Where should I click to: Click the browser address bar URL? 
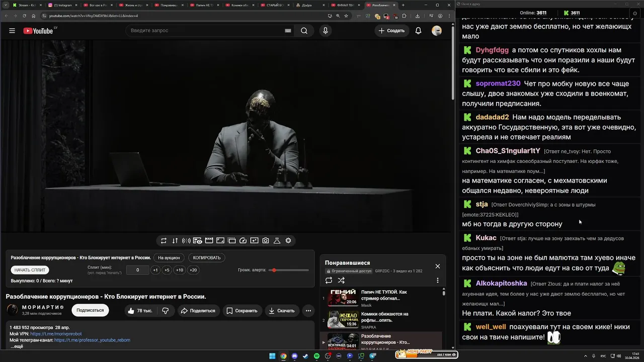coord(94,16)
